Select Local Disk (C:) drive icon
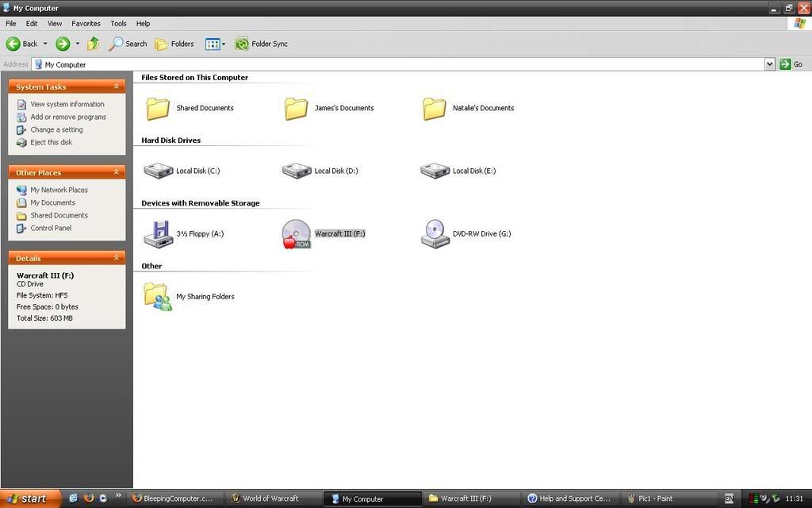Screen dimensions: 812x508 pyautogui.click(x=158, y=171)
